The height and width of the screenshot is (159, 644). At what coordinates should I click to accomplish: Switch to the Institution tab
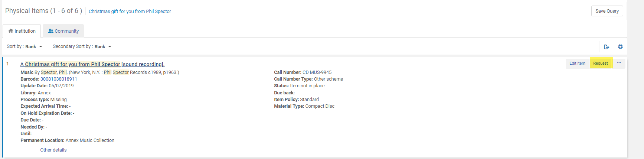click(x=22, y=31)
